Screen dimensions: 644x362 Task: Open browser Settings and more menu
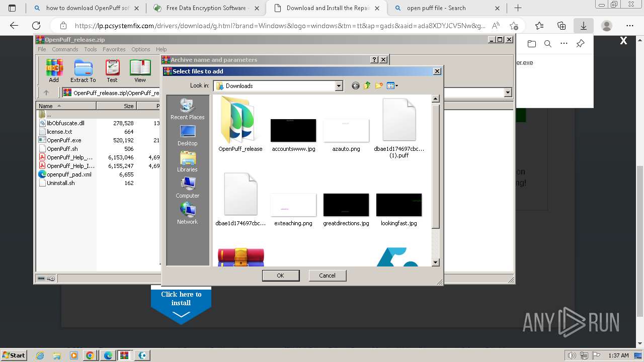[x=630, y=26]
